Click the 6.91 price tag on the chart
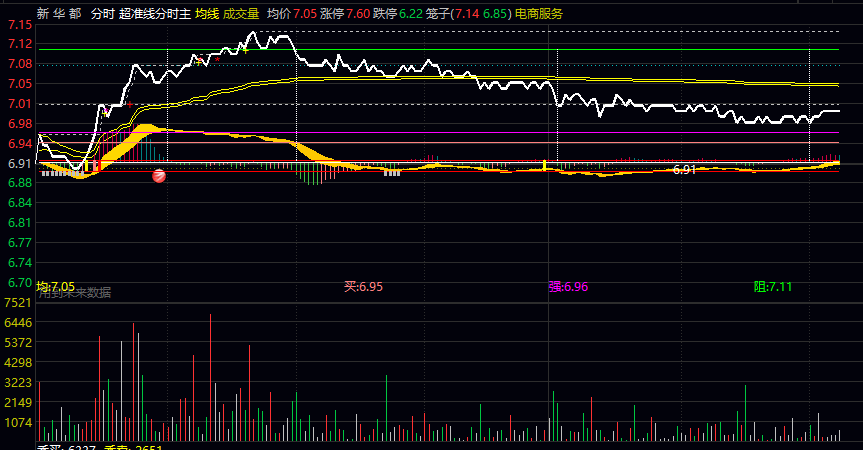Image resolution: width=863 pixels, height=450 pixels. 685,170
